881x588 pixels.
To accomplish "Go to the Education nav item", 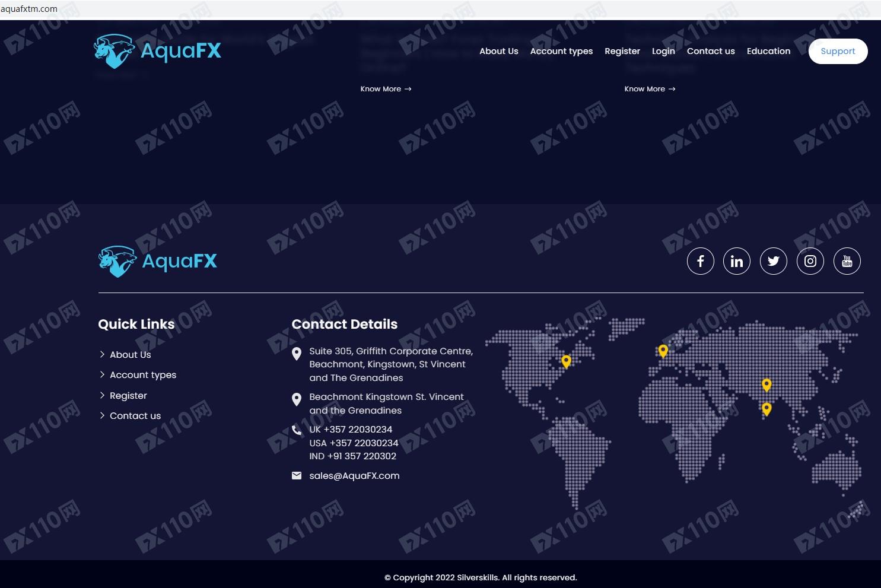I will pos(768,51).
